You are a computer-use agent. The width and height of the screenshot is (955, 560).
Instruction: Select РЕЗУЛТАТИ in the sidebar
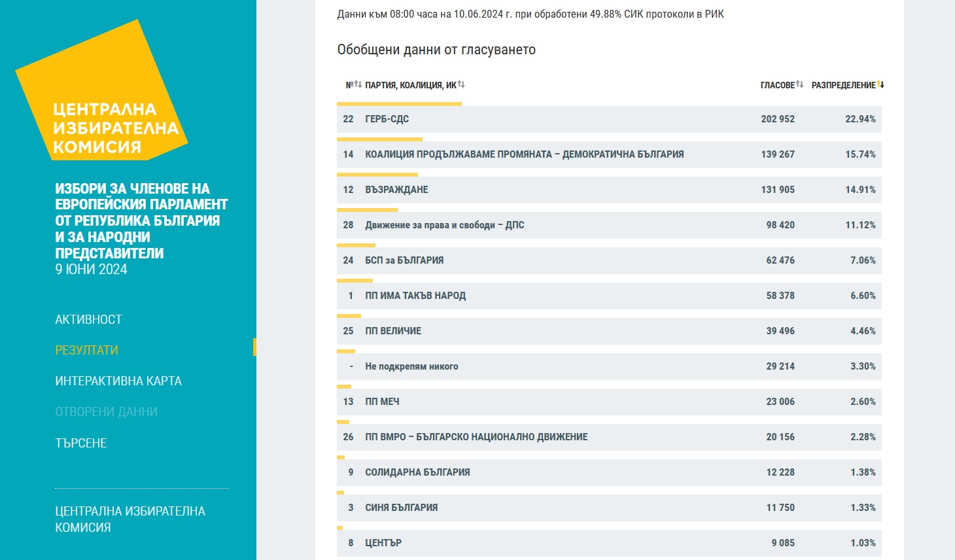(x=86, y=350)
